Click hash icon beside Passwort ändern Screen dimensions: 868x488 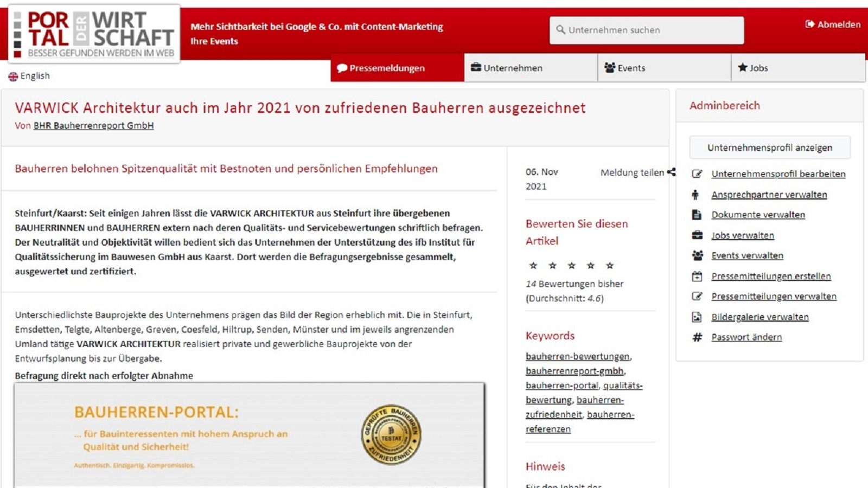pyautogui.click(x=697, y=337)
